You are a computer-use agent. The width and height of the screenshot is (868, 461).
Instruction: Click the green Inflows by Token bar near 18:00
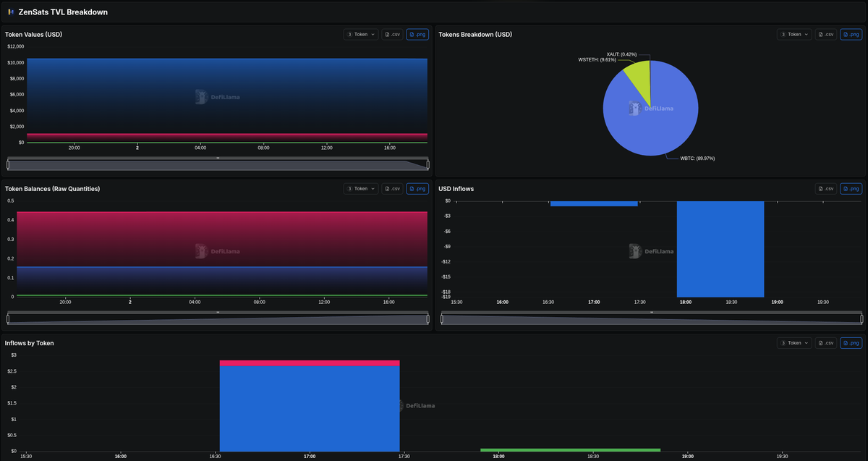click(x=570, y=450)
